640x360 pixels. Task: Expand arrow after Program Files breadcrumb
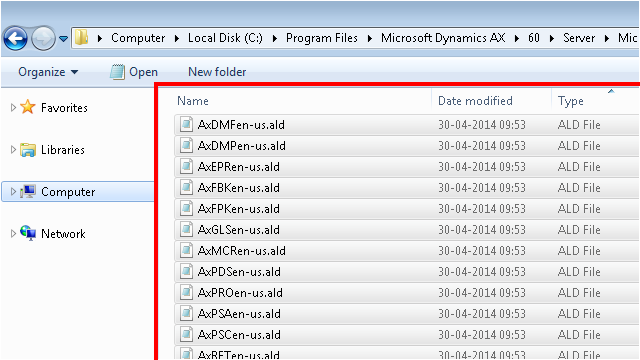[370, 38]
